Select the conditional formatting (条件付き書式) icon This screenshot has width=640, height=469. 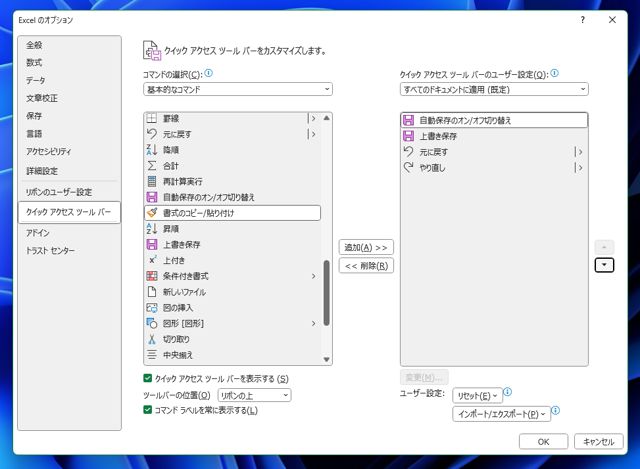(x=152, y=276)
